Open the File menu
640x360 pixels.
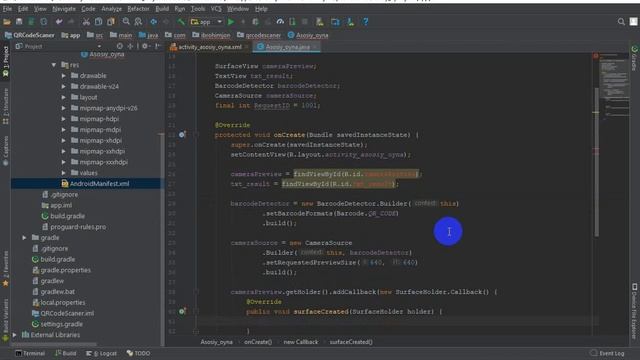point(7,9)
